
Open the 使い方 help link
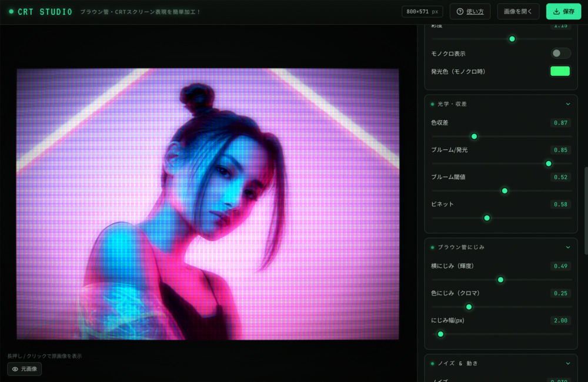pyautogui.click(x=470, y=12)
